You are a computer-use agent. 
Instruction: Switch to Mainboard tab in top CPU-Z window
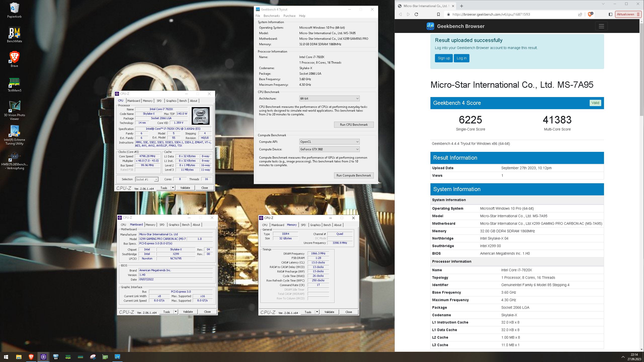[x=134, y=101]
